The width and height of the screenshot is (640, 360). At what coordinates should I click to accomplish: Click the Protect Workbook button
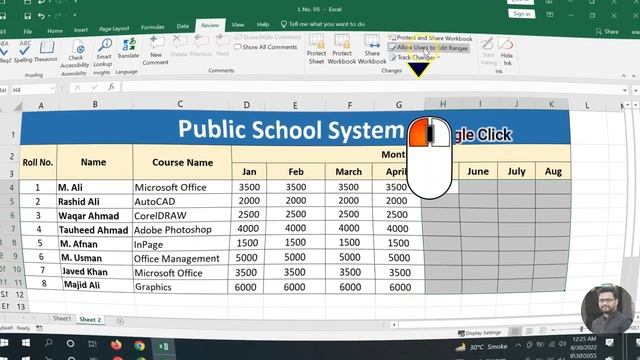coord(342,49)
